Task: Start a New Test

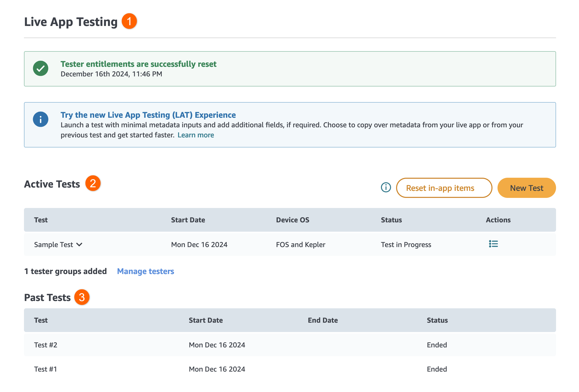Action: coord(526,188)
